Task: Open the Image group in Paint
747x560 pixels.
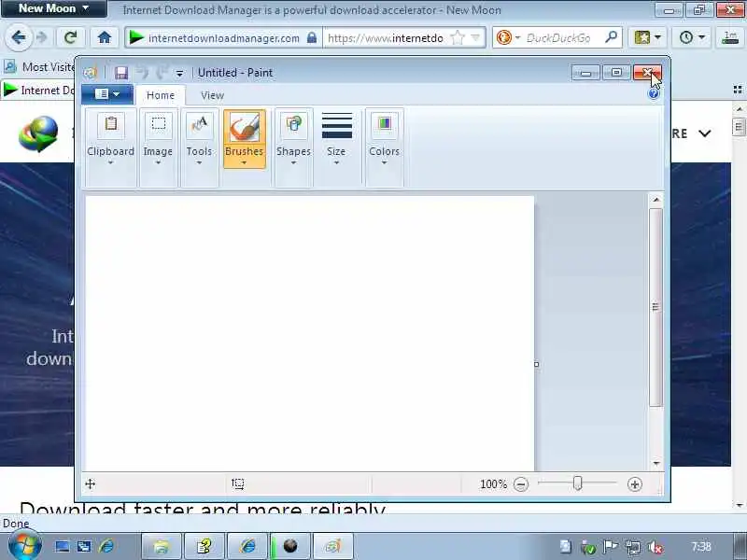Action: 158,138
